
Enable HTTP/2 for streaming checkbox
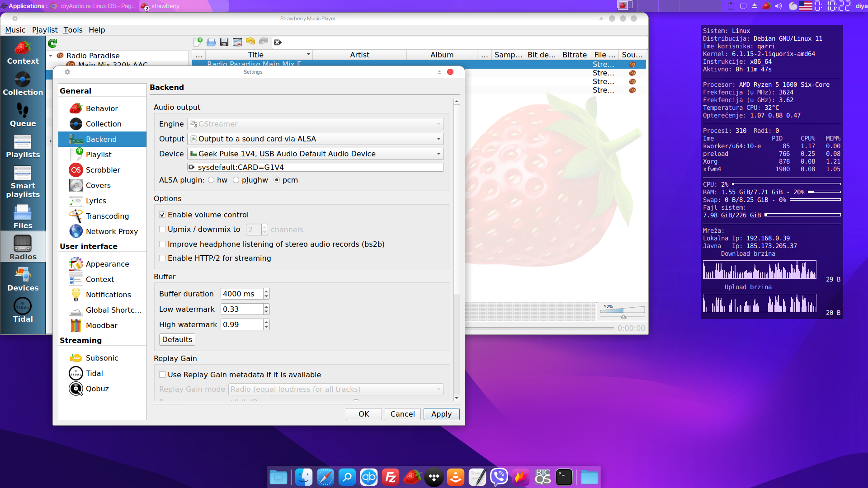pos(162,258)
